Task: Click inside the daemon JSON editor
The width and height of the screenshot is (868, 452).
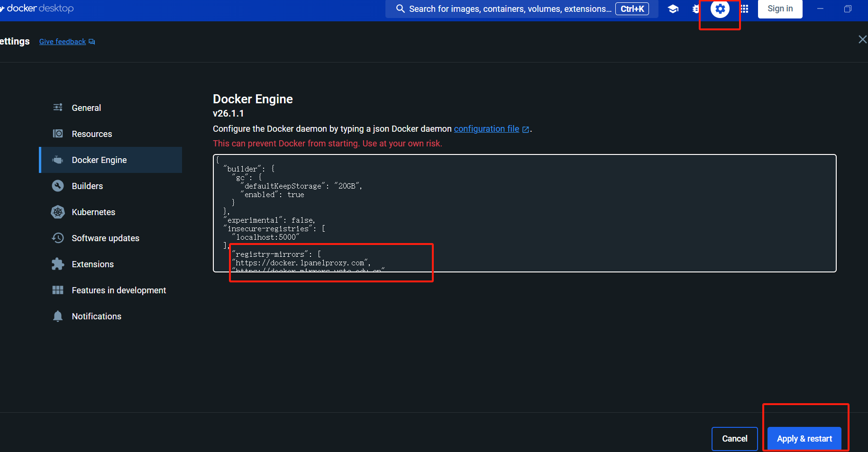Action: (525, 213)
